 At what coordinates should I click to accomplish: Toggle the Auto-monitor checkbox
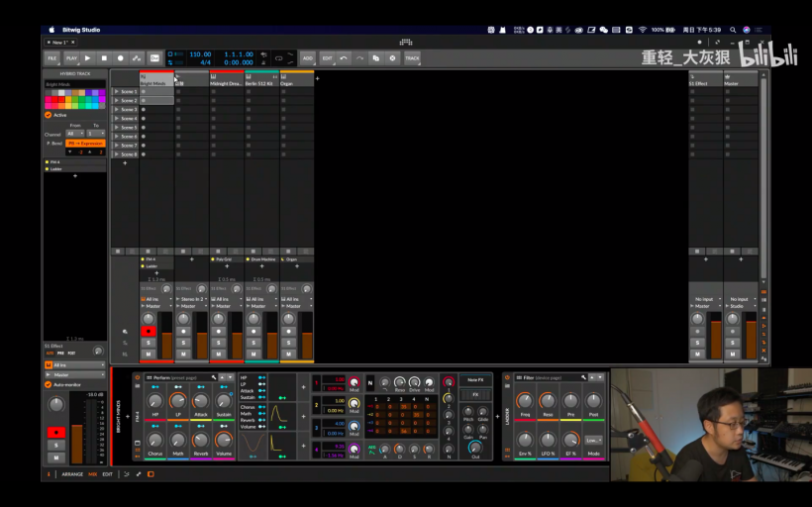(x=49, y=385)
